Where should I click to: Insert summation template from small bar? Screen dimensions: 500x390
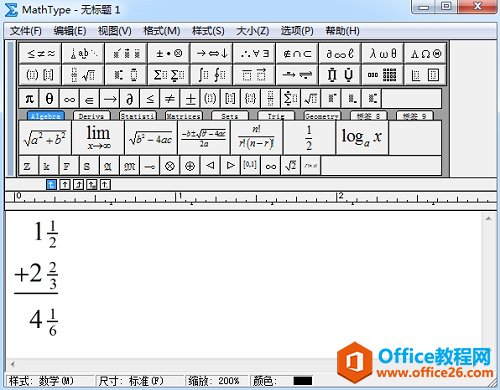click(x=291, y=99)
